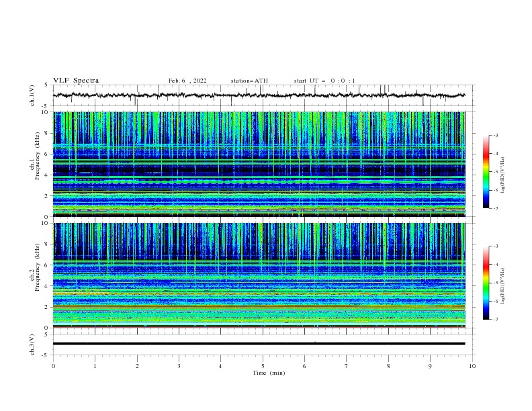Click the "station=ATH" header label
The image size is (532, 411).
coord(249,81)
